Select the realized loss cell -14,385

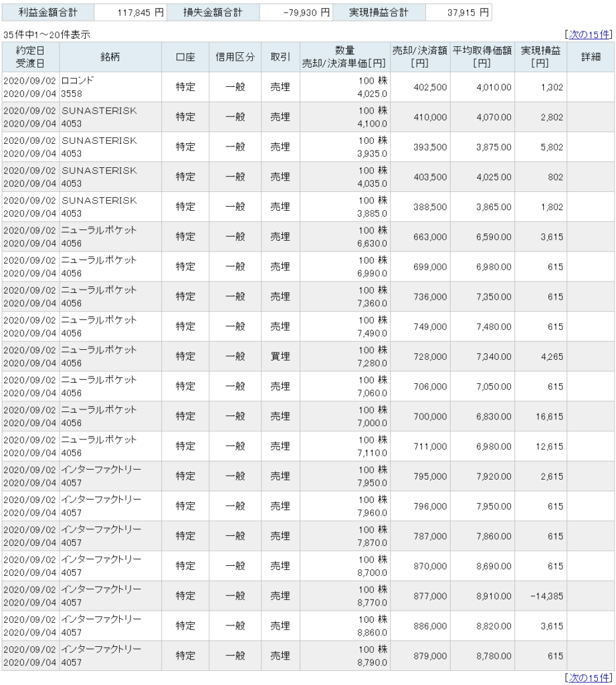coord(543,596)
